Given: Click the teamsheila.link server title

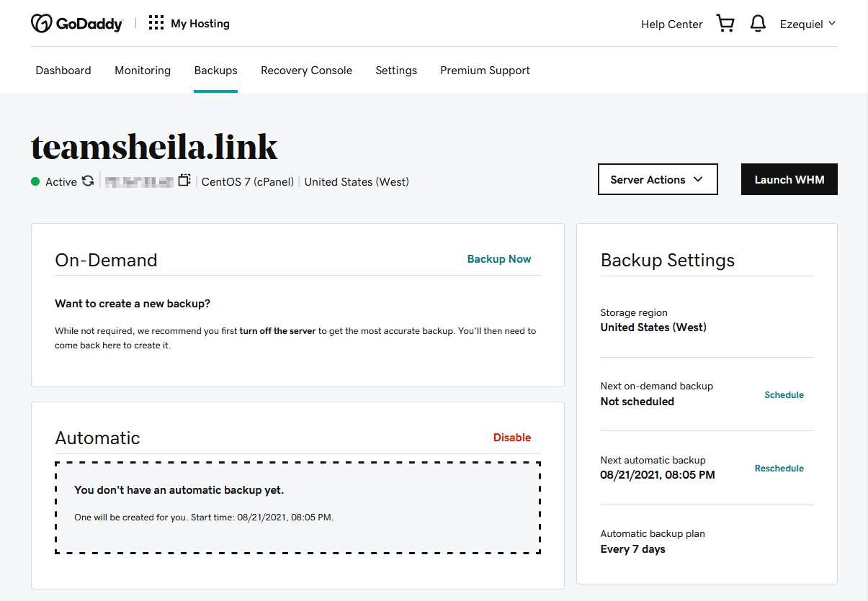Looking at the screenshot, I should coord(154,147).
